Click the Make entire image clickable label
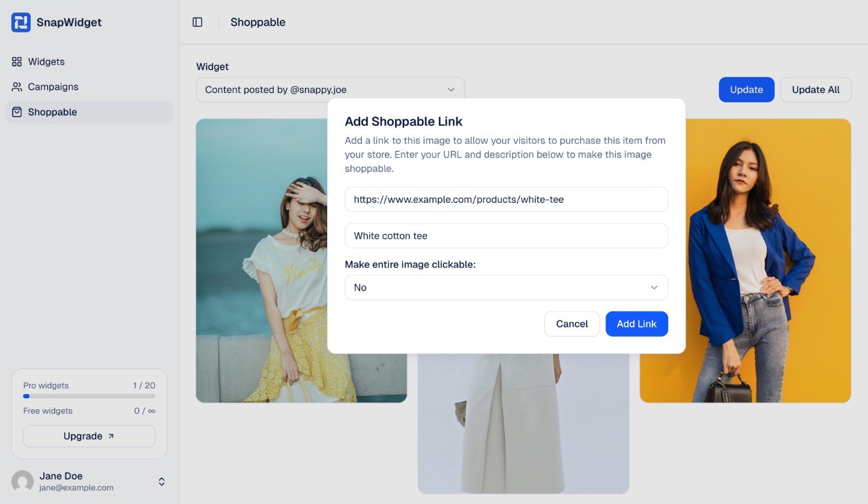868x504 pixels. [x=410, y=265]
